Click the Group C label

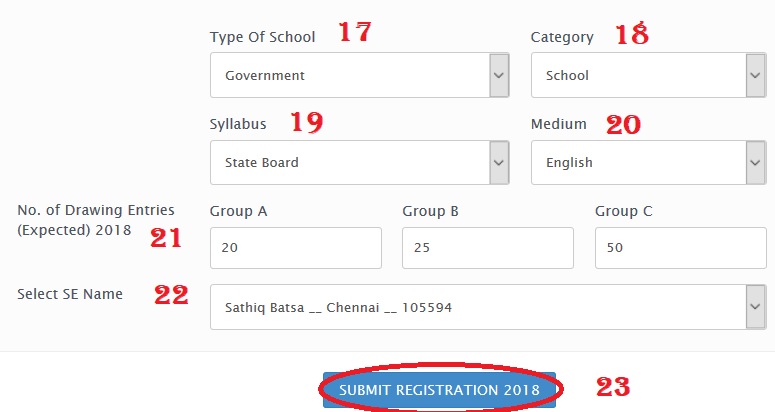tap(623, 211)
